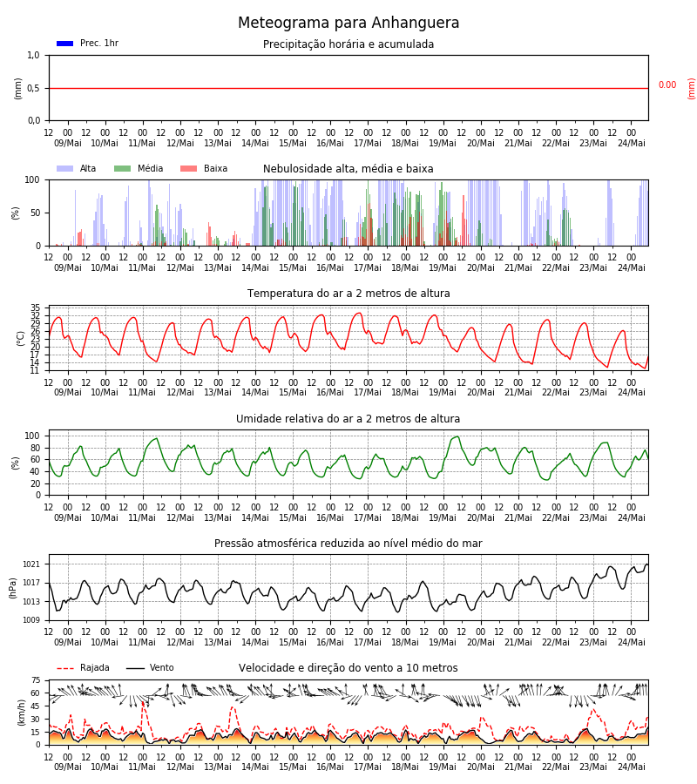Click the Meteograma para Anhanguera title
This screenshot has height=784, width=697.
[x=348, y=23]
